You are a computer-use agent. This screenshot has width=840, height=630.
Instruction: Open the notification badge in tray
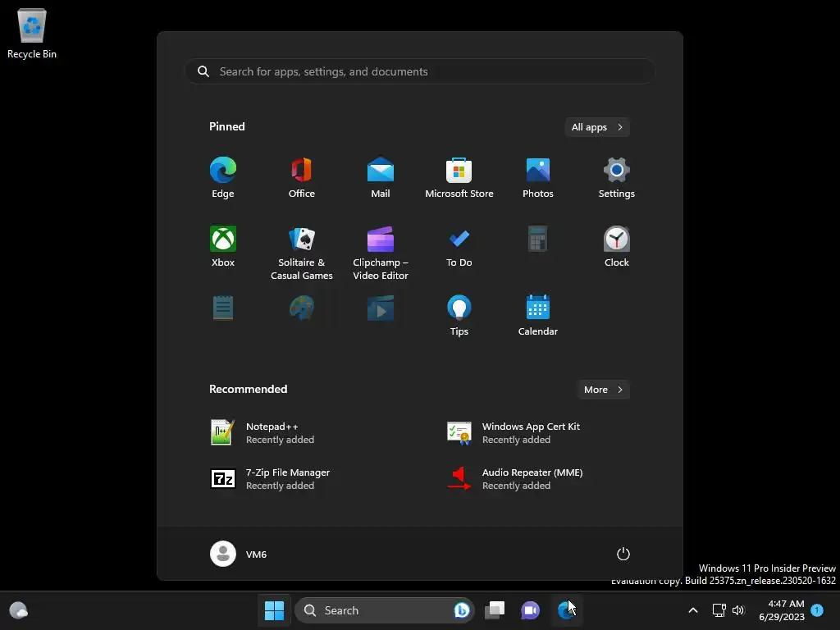[x=817, y=609]
